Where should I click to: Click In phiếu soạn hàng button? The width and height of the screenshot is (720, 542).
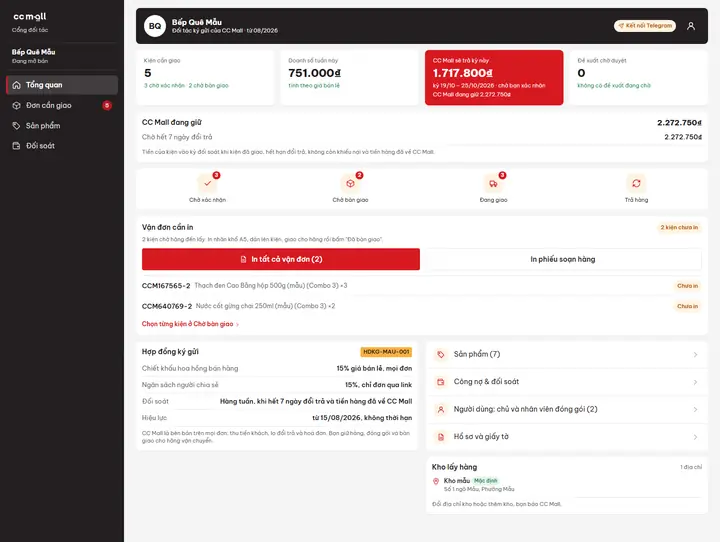pyautogui.click(x=562, y=259)
